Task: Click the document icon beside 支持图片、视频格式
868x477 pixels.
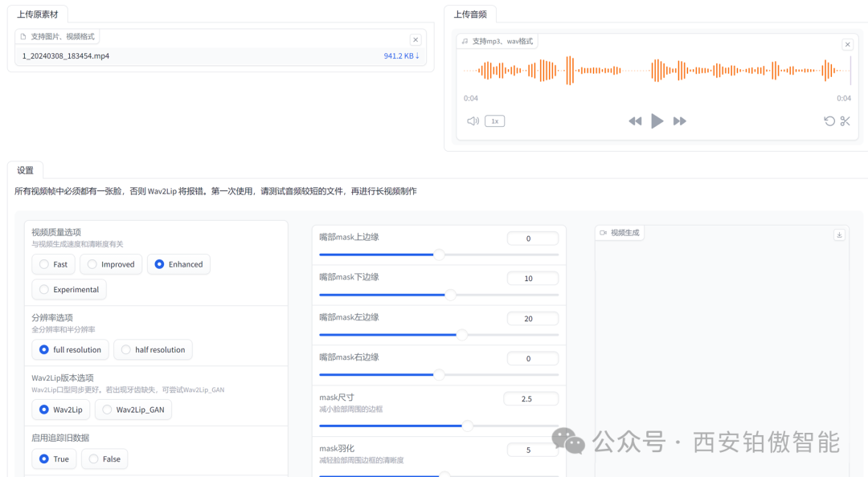Action: pyautogui.click(x=23, y=35)
